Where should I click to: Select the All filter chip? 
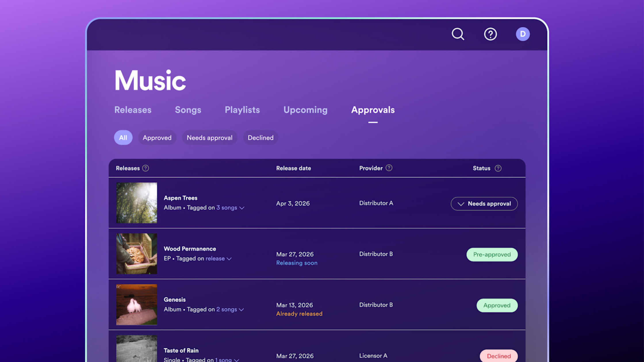coord(123,138)
